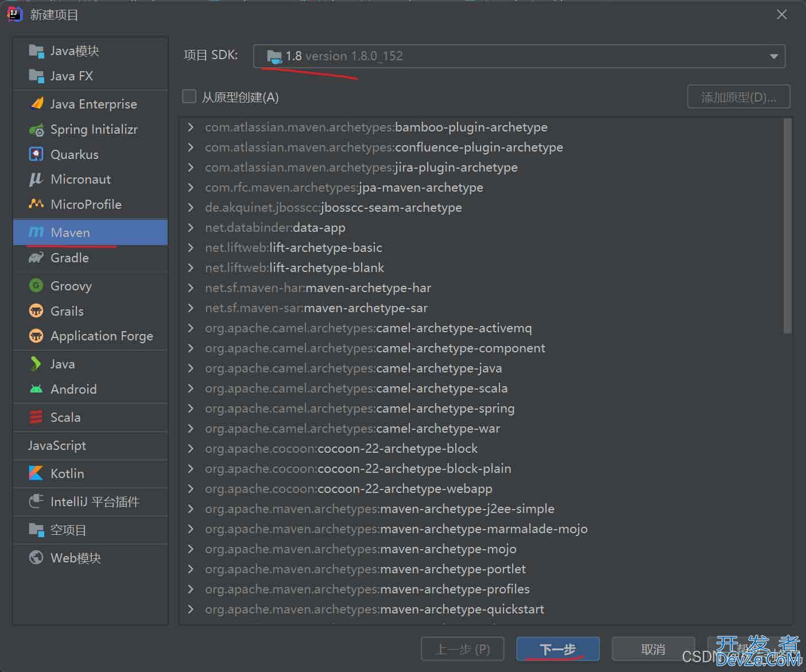Expand the jira-plugin-archetype node

coord(191,167)
